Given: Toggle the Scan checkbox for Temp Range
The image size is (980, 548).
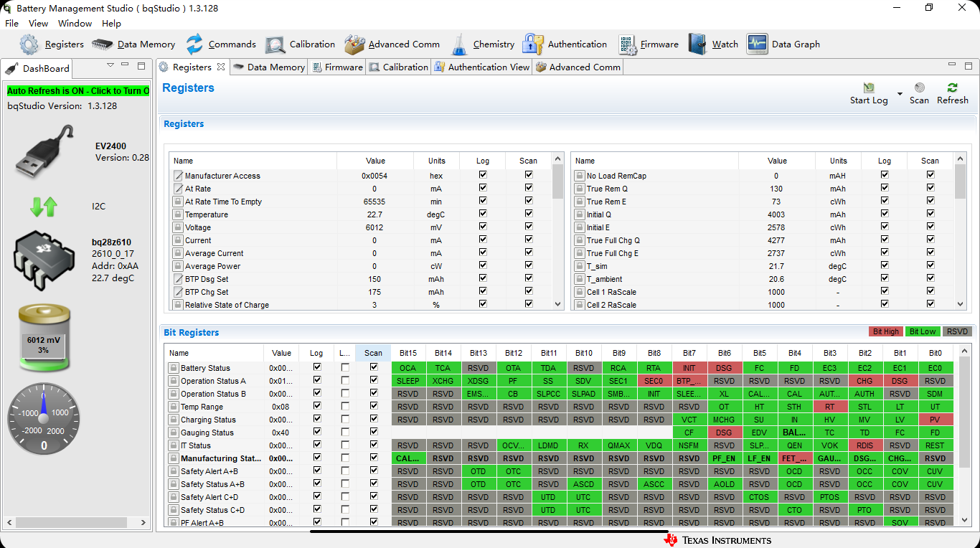Looking at the screenshot, I should click(x=374, y=406).
